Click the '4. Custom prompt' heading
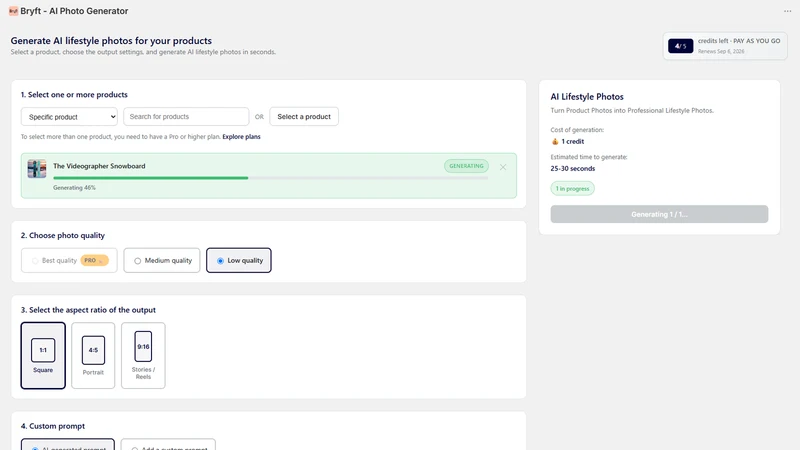 click(53, 426)
